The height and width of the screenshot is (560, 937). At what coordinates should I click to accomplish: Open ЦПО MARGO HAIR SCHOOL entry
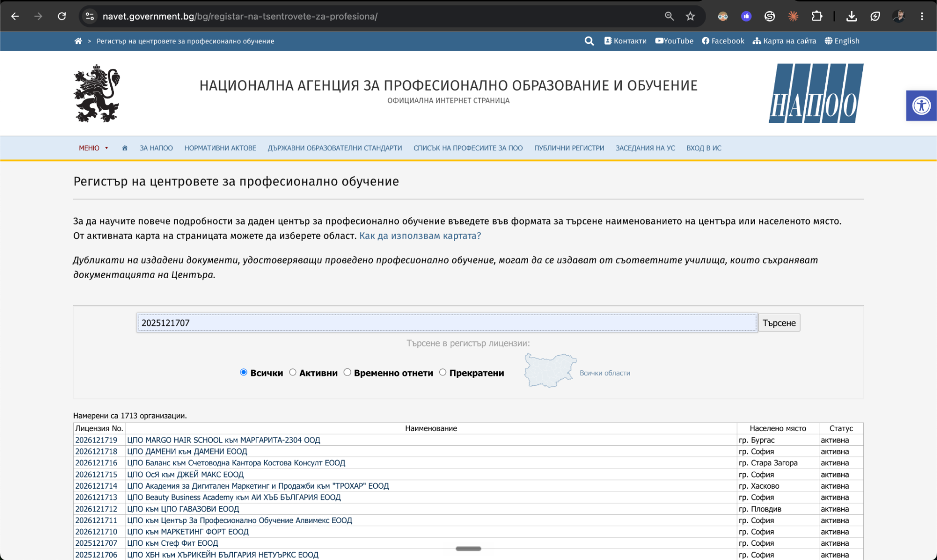point(224,440)
